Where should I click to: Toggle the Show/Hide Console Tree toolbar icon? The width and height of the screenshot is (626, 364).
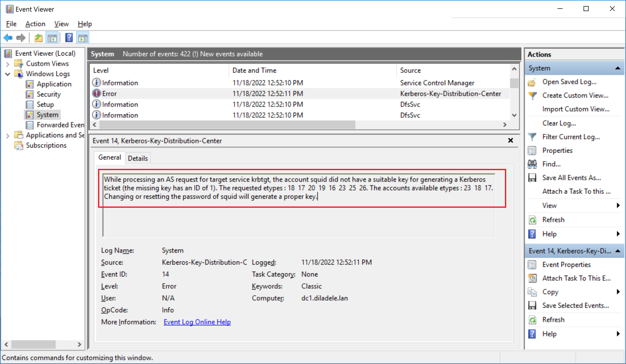52,38
